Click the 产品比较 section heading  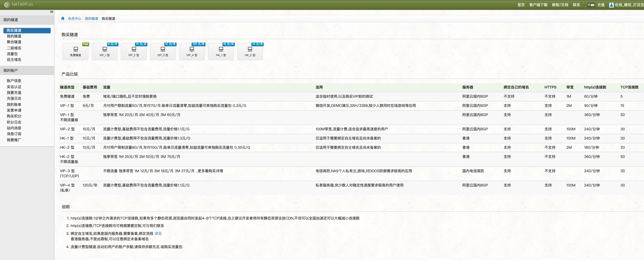[70, 74]
